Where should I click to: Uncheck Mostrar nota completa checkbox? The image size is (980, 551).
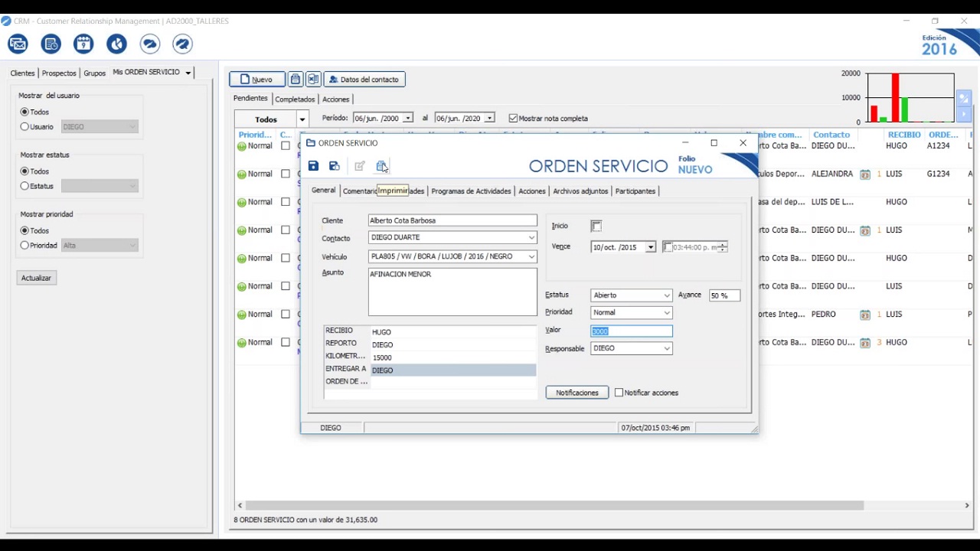(x=513, y=119)
